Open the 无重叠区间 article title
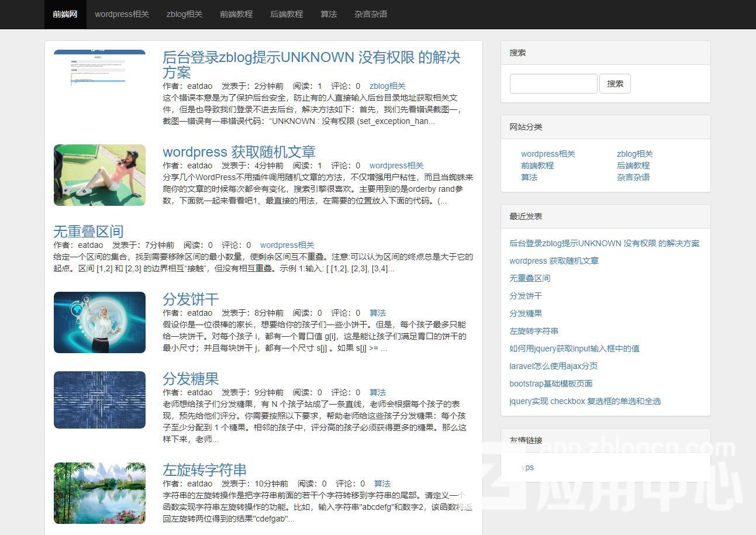Viewport: 756px width, 535px height. (88, 232)
